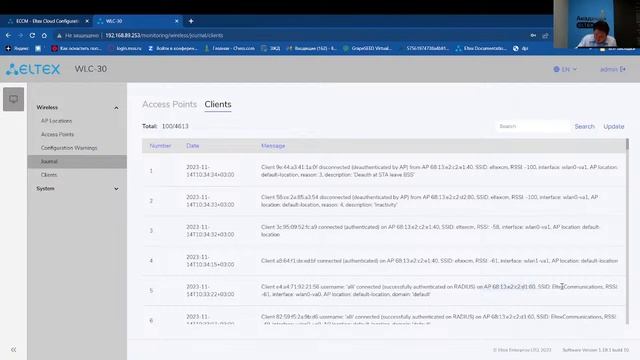This screenshot has width=640, height=360.
Task: Switch to the Access Points journal tab
Action: pos(169,104)
